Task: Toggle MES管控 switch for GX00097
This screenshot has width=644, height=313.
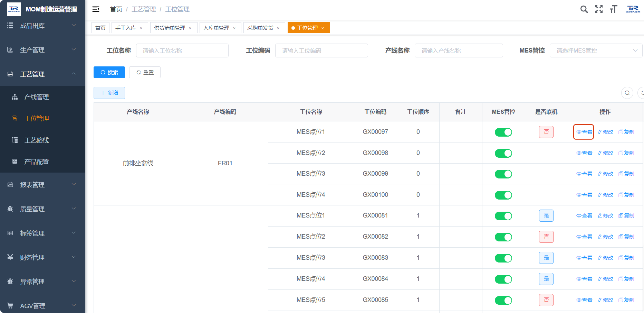Action: click(503, 132)
